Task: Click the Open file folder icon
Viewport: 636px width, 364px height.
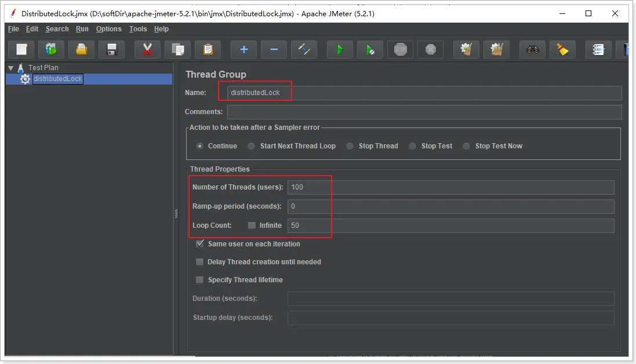Action: (82, 49)
